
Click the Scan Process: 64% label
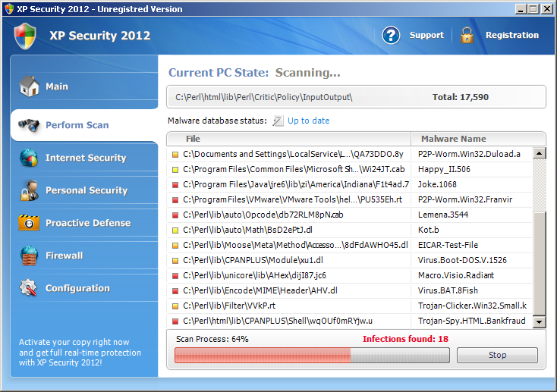click(x=212, y=339)
